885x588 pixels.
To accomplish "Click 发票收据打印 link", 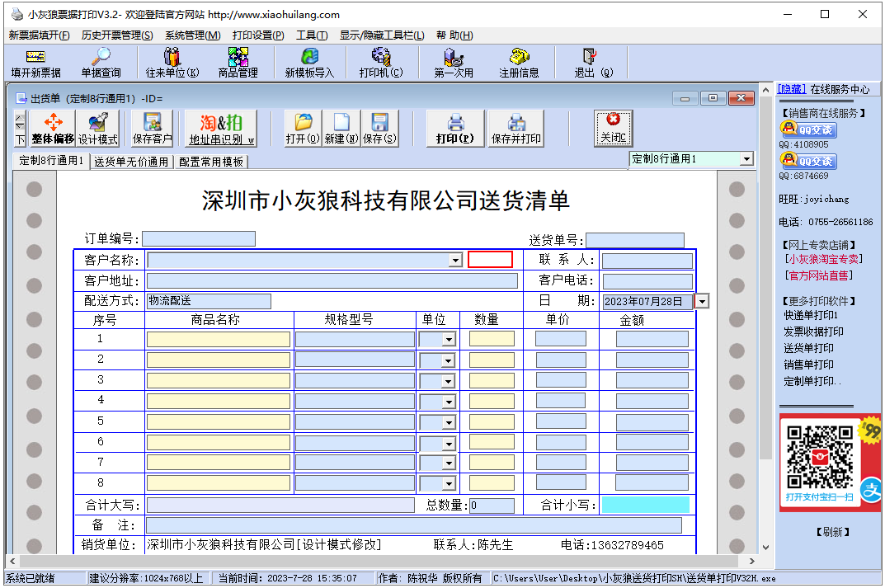I will (813, 332).
